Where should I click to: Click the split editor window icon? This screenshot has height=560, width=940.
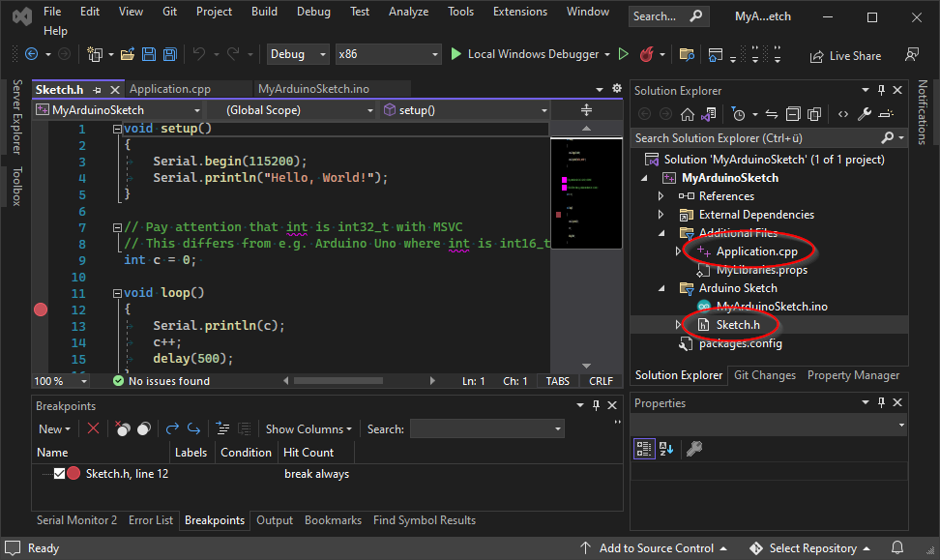(x=586, y=109)
